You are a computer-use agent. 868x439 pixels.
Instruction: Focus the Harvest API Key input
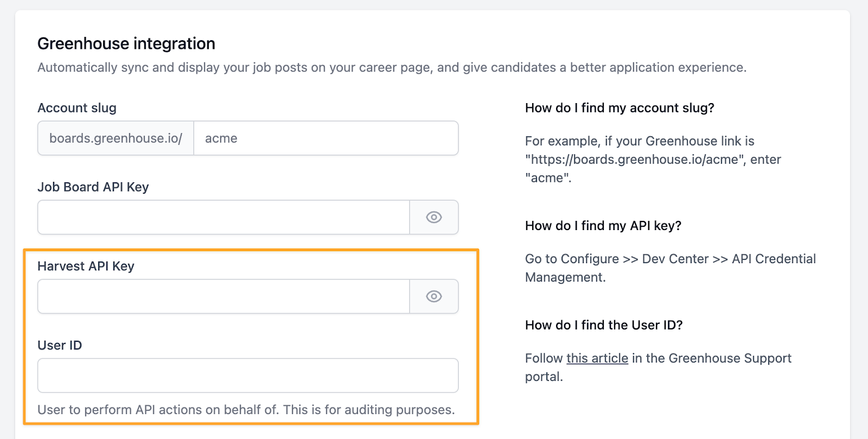pos(224,296)
